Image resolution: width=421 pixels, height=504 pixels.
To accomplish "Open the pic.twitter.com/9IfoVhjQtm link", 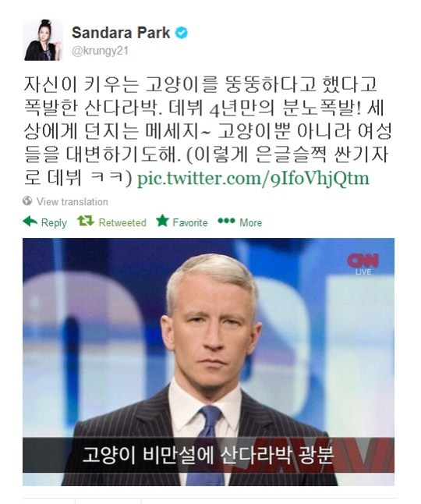I will click(253, 179).
